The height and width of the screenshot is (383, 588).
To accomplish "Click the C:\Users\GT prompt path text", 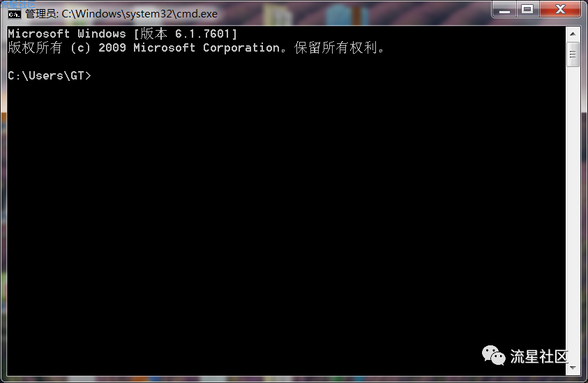I will 46,76.
